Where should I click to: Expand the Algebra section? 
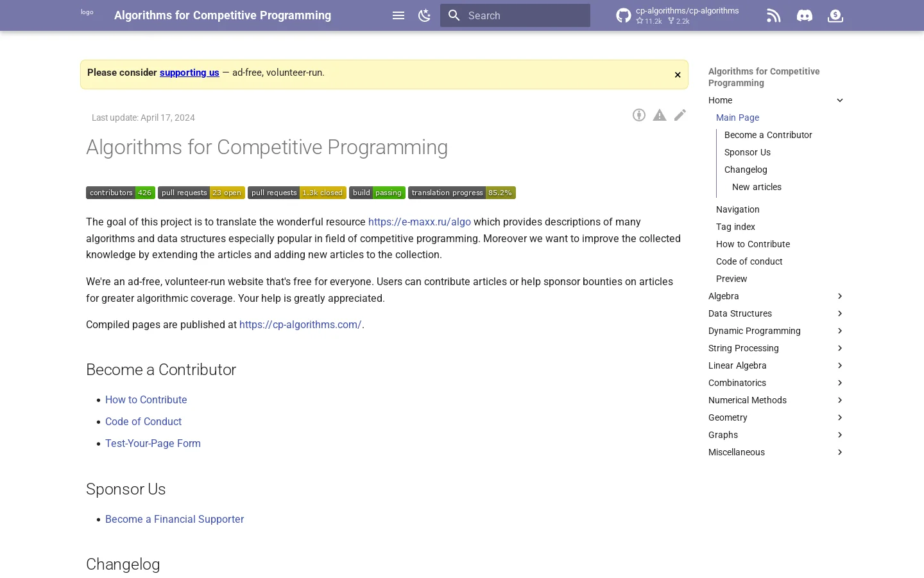840,296
